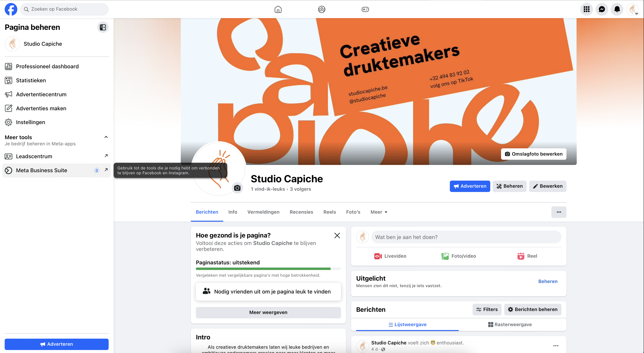Create a Reel
This screenshot has width=644, height=353.
(x=527, y=256)
